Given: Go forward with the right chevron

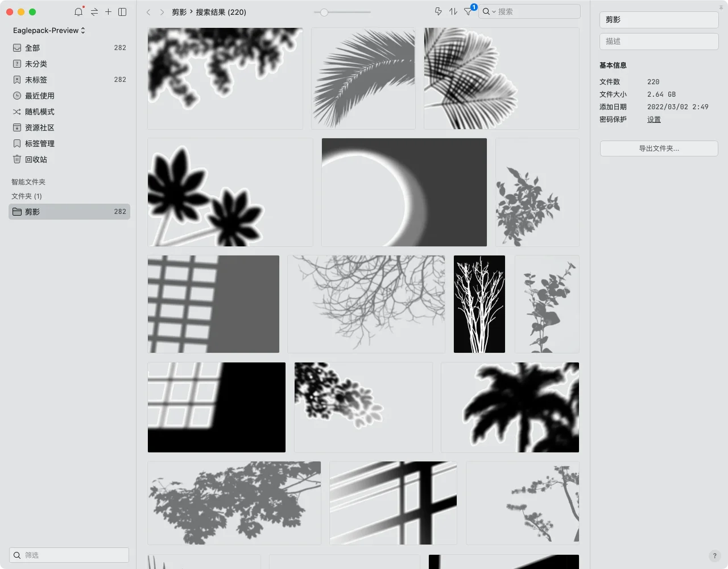Looking at the screenshot, I should [x=162, y=12].
